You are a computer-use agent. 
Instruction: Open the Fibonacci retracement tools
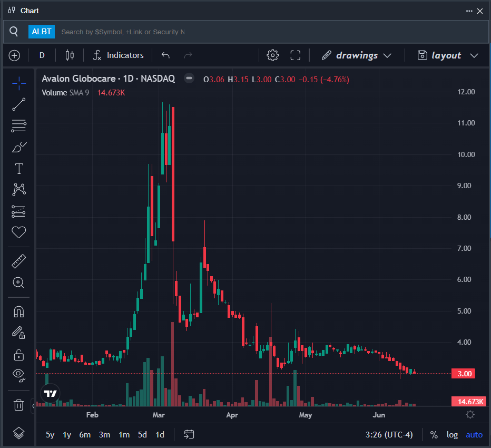pyautogui.click(x=19, y=126)
